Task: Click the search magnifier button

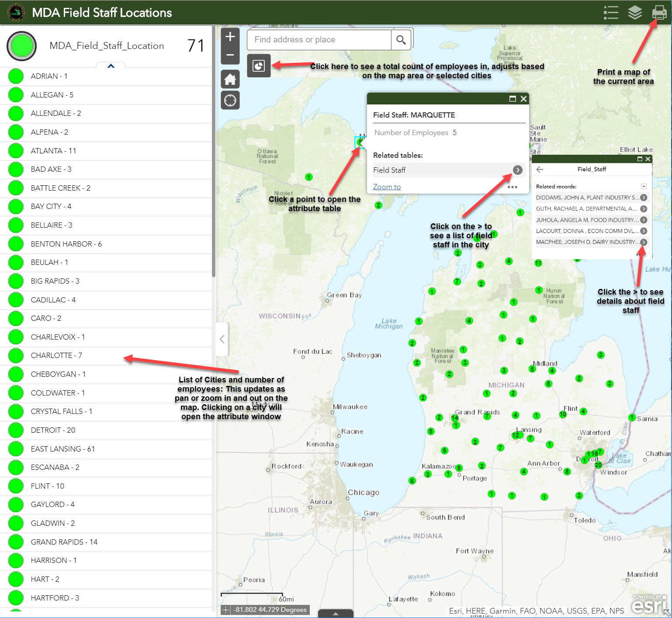Action: point(401,40)
